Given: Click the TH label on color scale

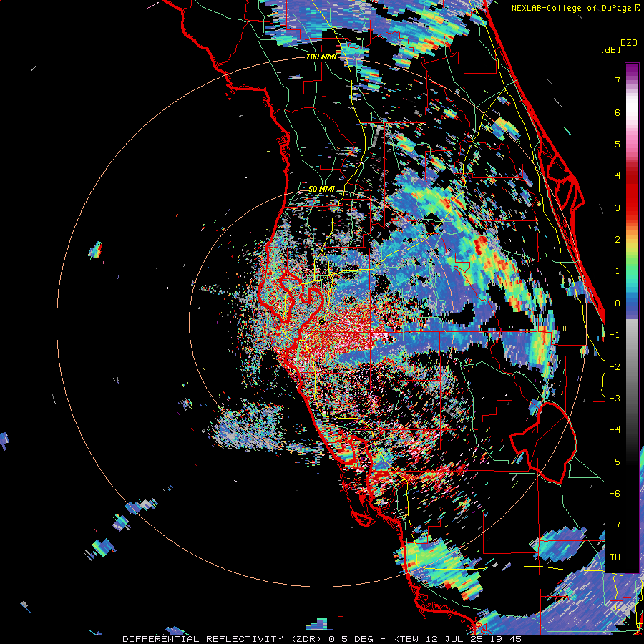Looking at the screenshot, I should pos(615,557).
